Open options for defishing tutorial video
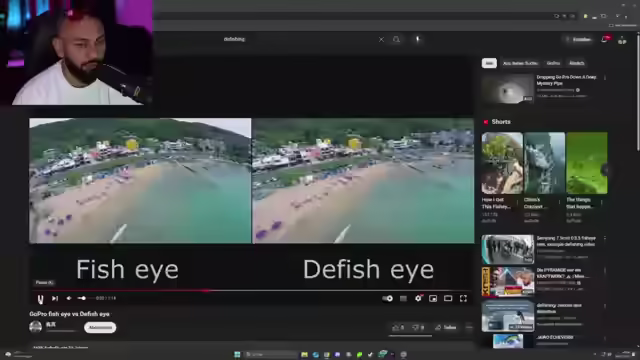This screenshot has width=640, height=360. point(605,306)
